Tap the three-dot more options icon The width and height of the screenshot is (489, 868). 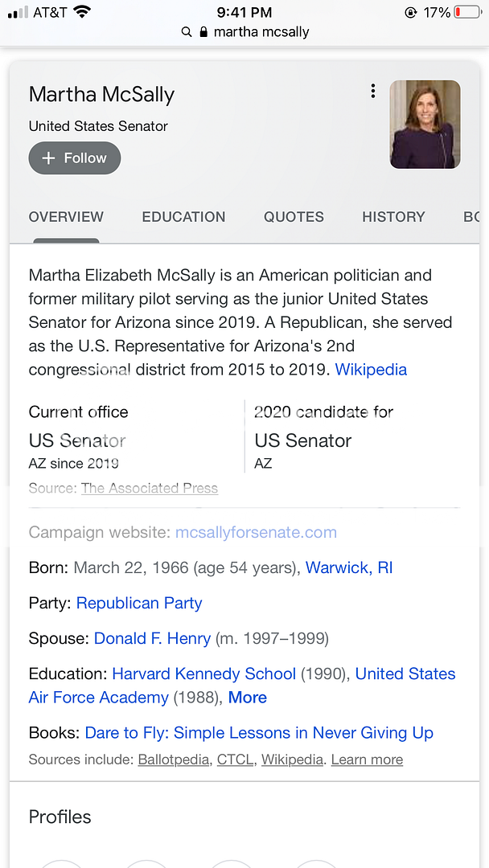coord(372,91)
